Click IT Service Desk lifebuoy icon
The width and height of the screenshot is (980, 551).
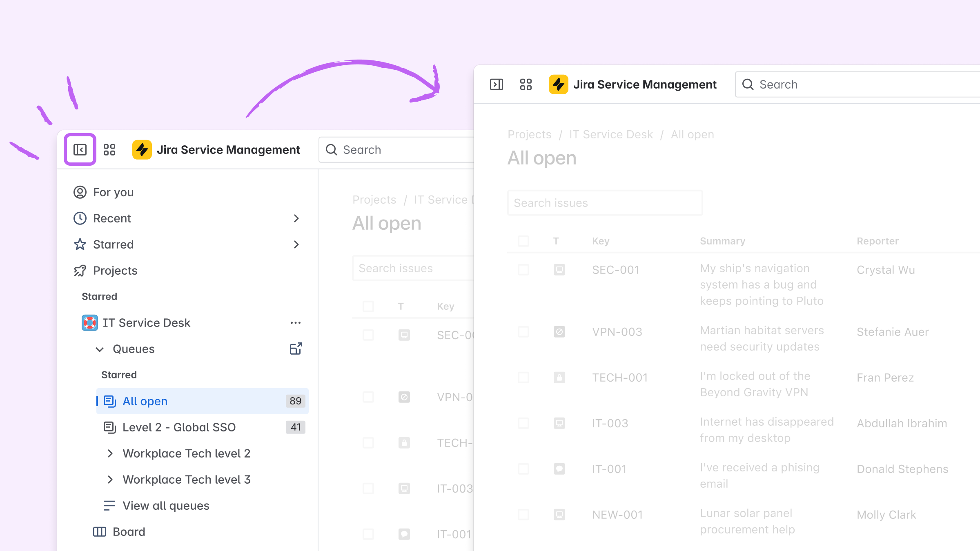[89, 323]
